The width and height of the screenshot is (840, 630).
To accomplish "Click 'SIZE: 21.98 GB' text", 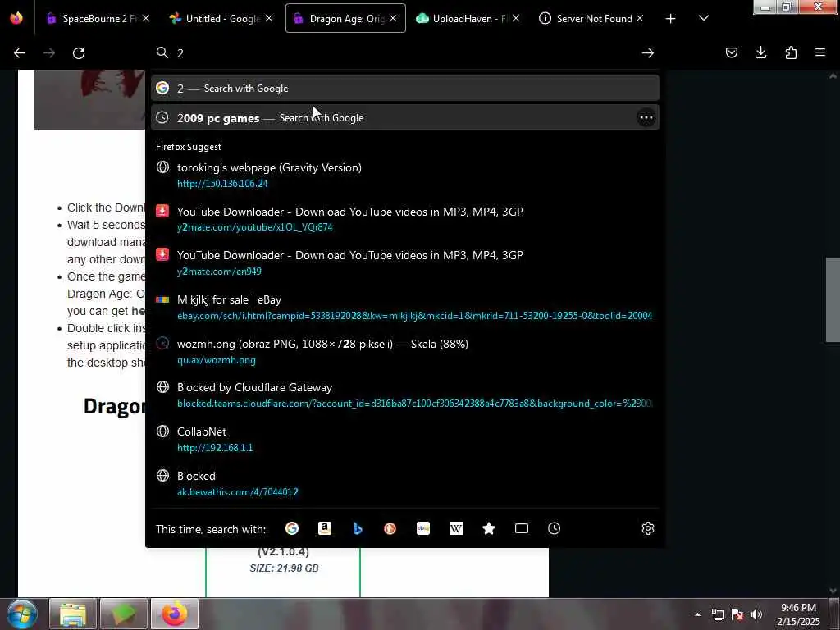I will click(x=284, y=568).
